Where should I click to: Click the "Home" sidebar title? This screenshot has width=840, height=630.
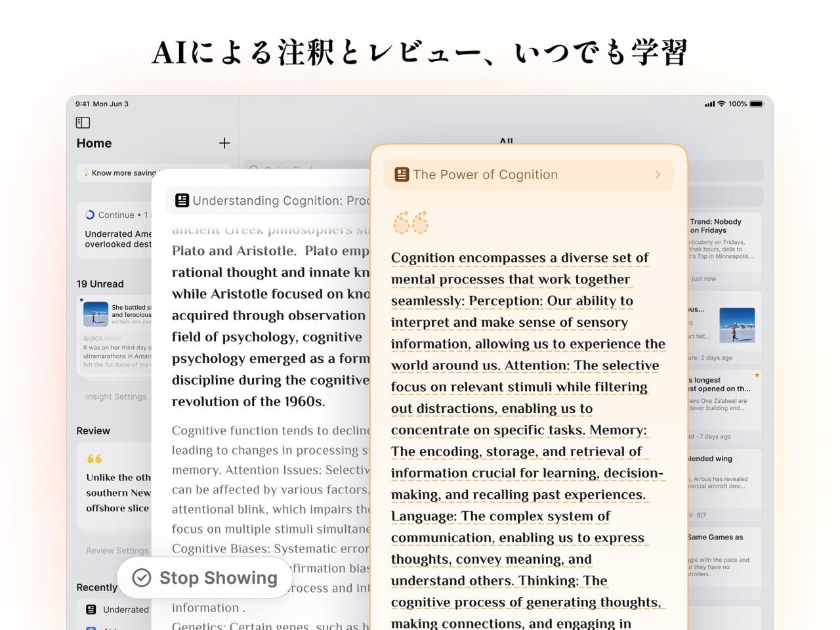[94, 143]
